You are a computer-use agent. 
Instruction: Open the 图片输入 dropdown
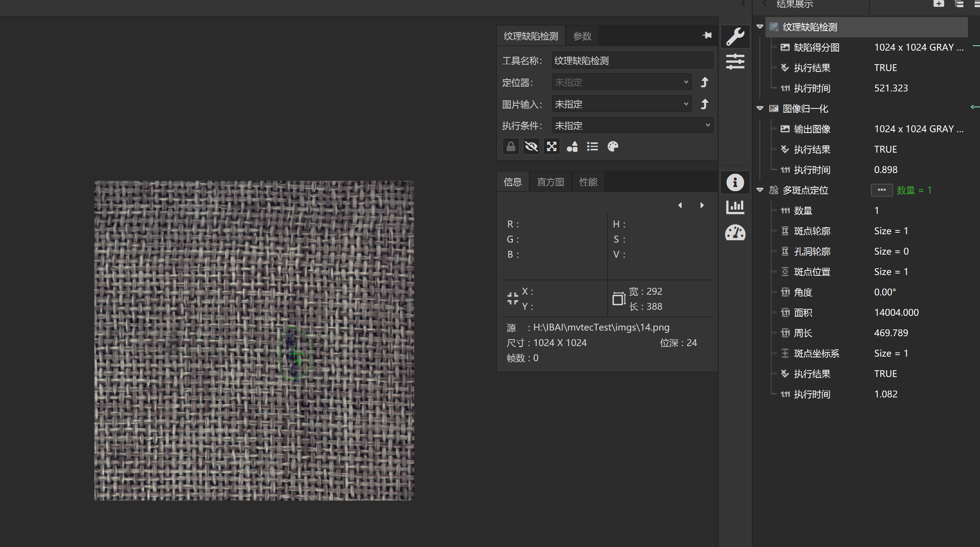(x=621, y=104)
